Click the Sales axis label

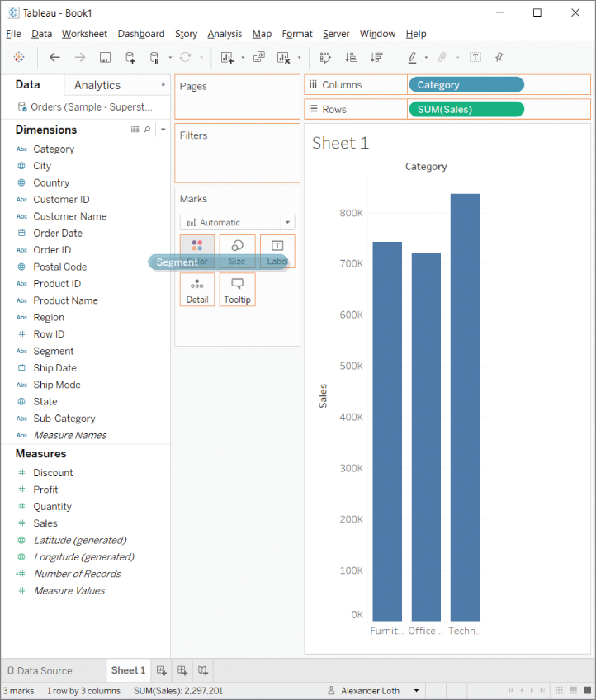323,395
